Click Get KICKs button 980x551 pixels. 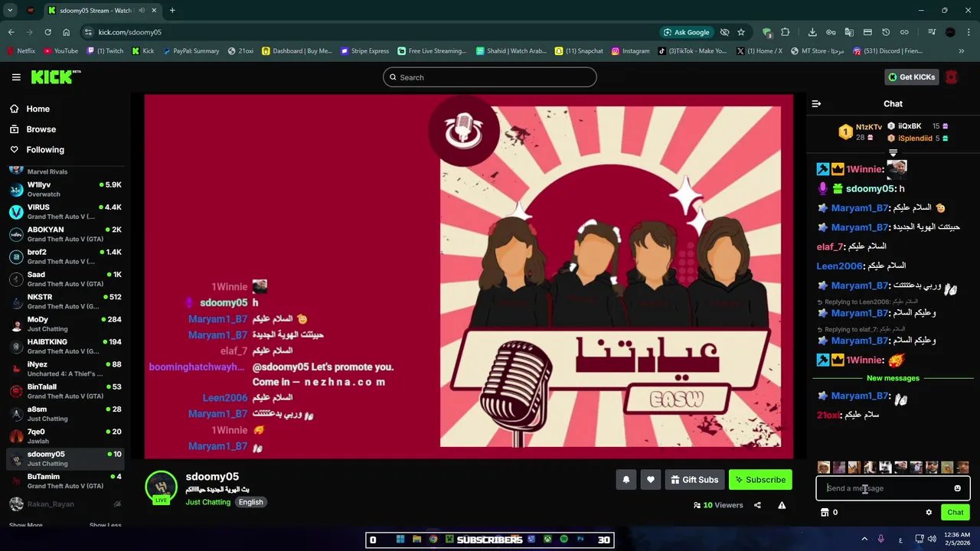coord(911,77)
